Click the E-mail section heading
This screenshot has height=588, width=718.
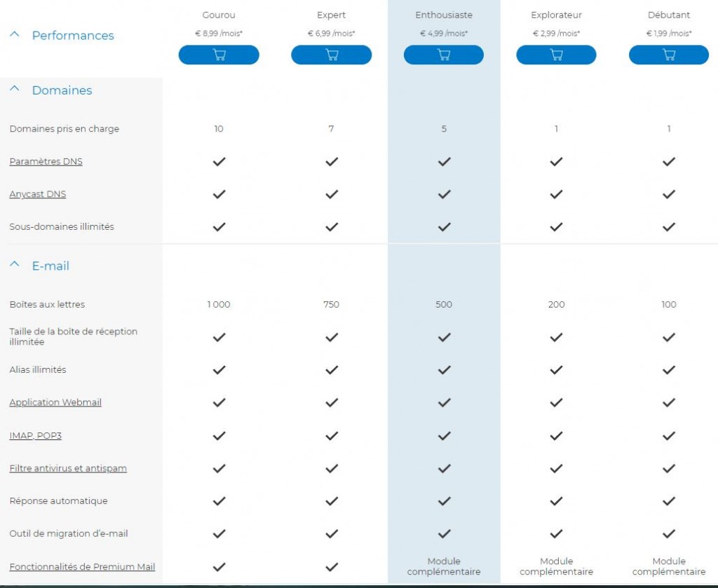tap(50, 266)
